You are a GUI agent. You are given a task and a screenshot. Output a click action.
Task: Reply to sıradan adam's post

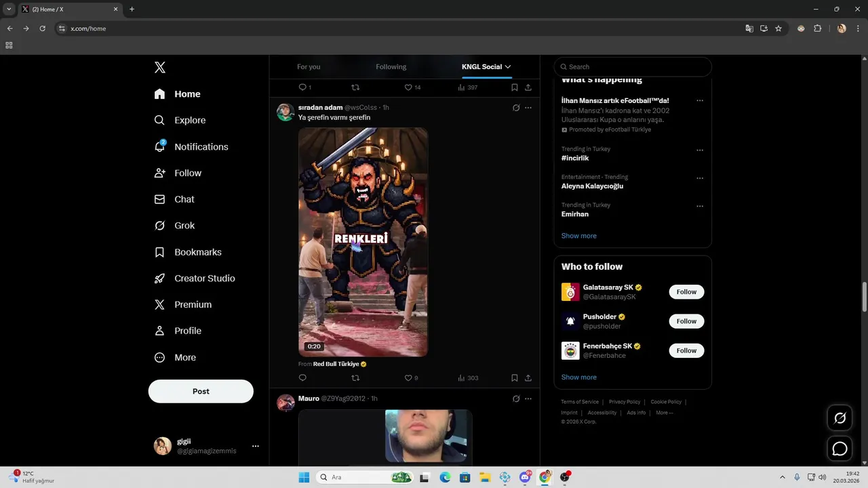302,378
